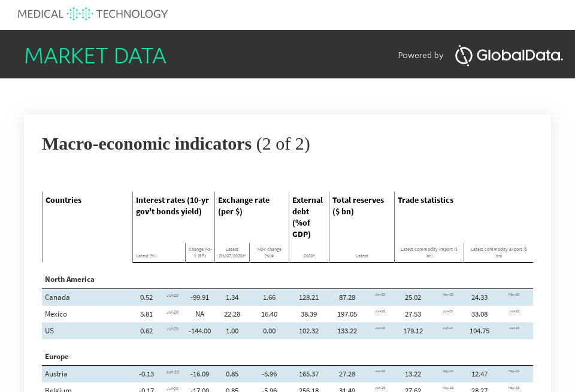The width and height of the screenshot is (575, 392).
Task: Toggle the shaded US data row
Action: [287, 331]
